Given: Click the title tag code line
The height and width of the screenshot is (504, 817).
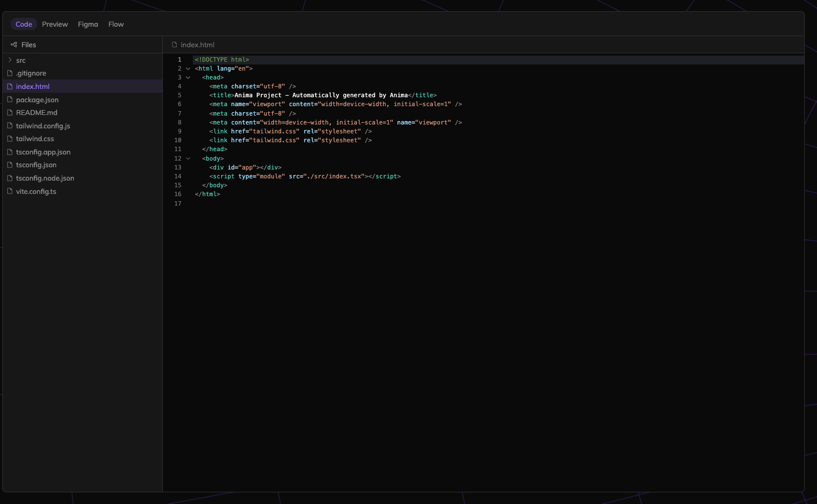Looking at the screenshot, I should 323,95.
